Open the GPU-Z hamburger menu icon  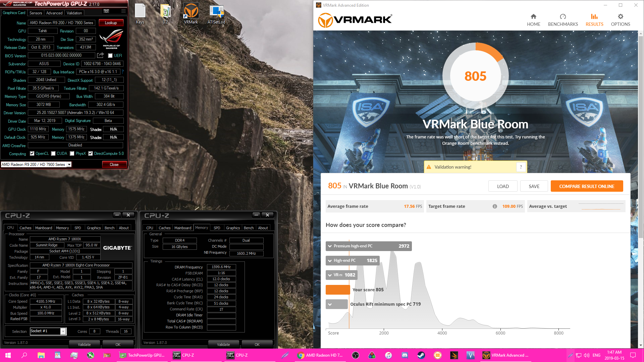123,11
